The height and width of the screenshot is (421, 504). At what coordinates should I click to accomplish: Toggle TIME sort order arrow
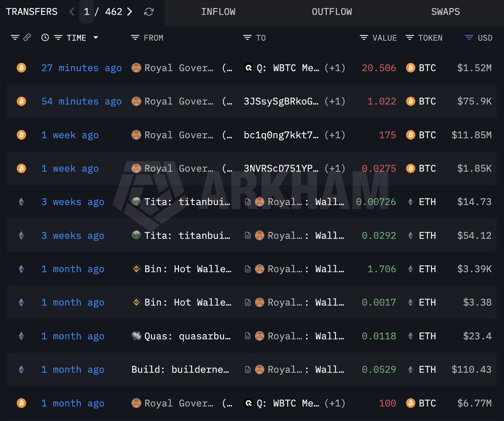pyautogui.click(x=96, y=38)
